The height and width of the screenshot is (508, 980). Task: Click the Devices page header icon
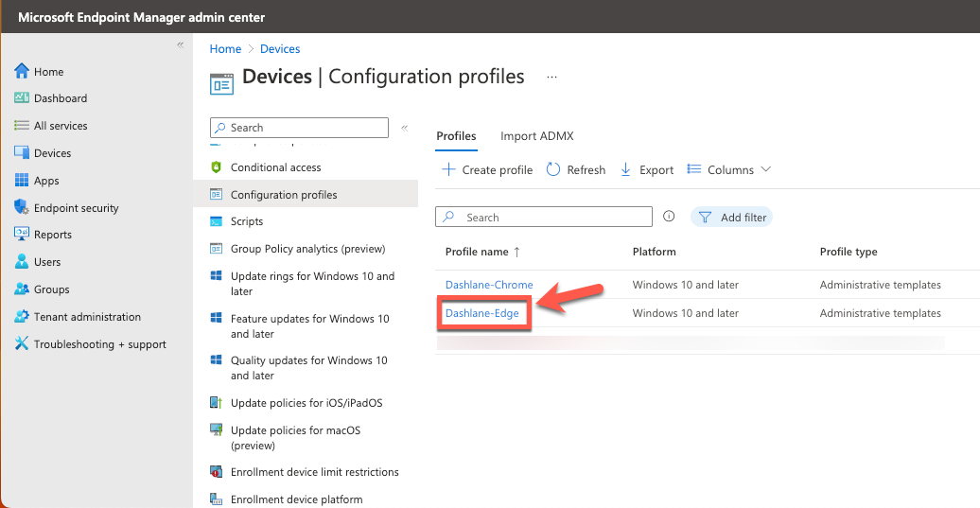(222, 84)
